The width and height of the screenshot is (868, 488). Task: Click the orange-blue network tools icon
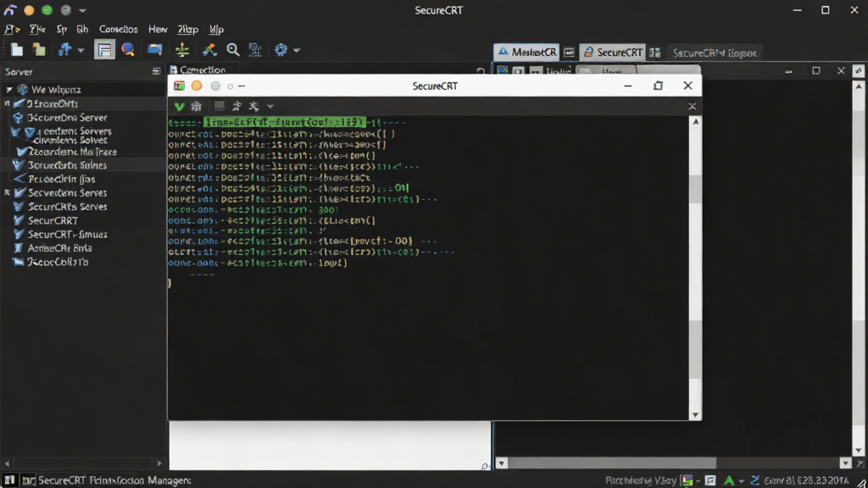click(209, 50)
